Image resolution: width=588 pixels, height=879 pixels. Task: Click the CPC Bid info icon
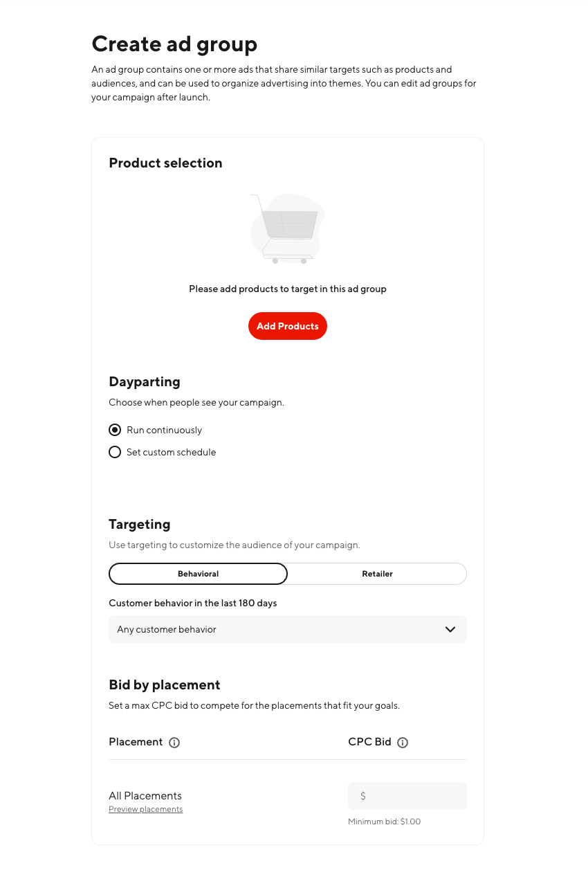402,742
